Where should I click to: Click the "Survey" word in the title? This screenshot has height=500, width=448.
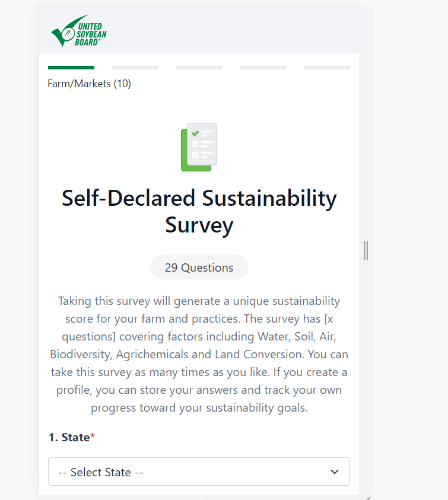tap(199, 225)
